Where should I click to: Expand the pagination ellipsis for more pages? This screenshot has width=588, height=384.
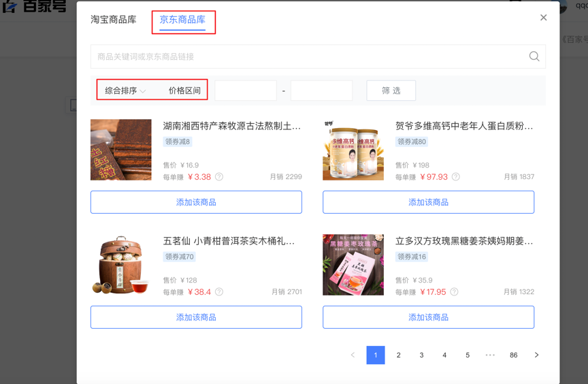(x=490, y=355)
